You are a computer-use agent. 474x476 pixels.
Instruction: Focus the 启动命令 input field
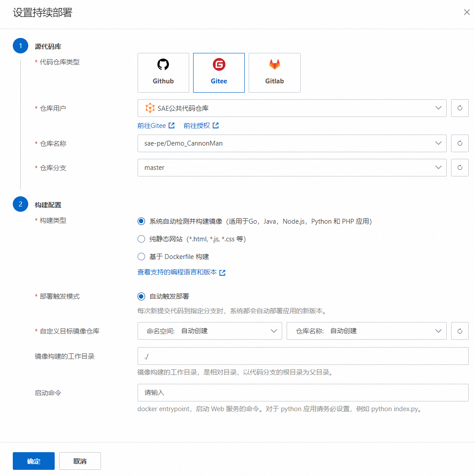tap(303, 393)
